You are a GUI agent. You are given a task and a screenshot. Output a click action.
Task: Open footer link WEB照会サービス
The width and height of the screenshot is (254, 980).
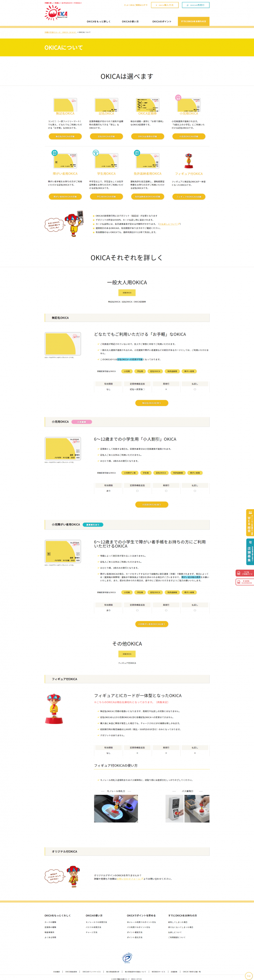(158, 972)
